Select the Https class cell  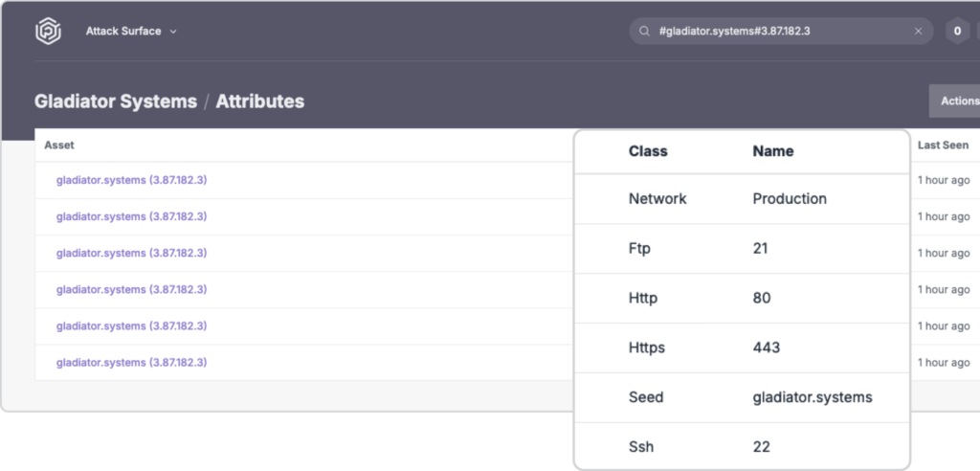(646, 348)
